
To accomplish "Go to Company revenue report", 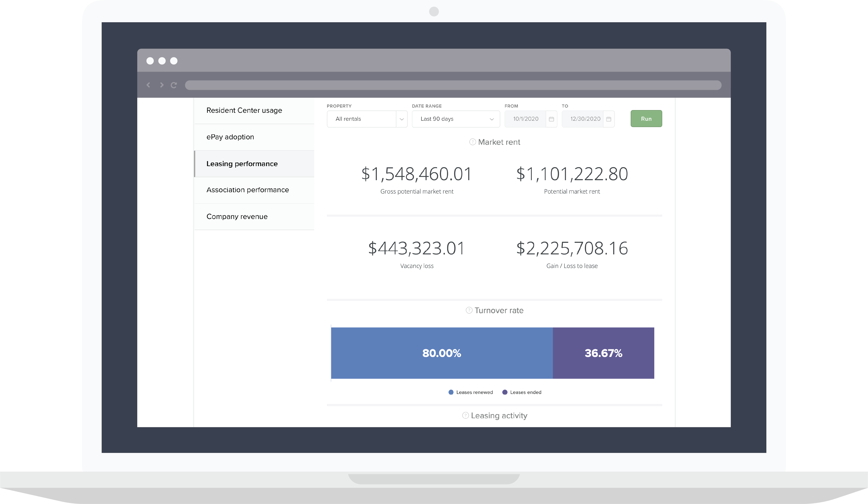I will pos(254,217).
